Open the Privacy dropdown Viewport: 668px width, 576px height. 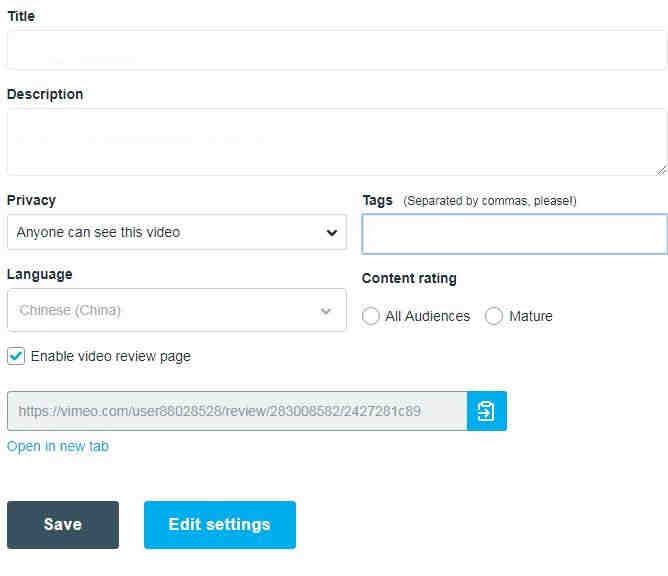pos(176,232)
